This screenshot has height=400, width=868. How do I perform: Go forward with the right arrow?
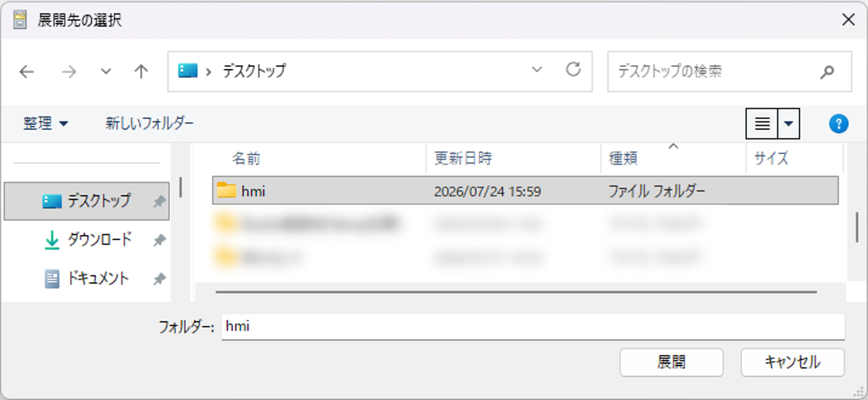tap(68, 72)
